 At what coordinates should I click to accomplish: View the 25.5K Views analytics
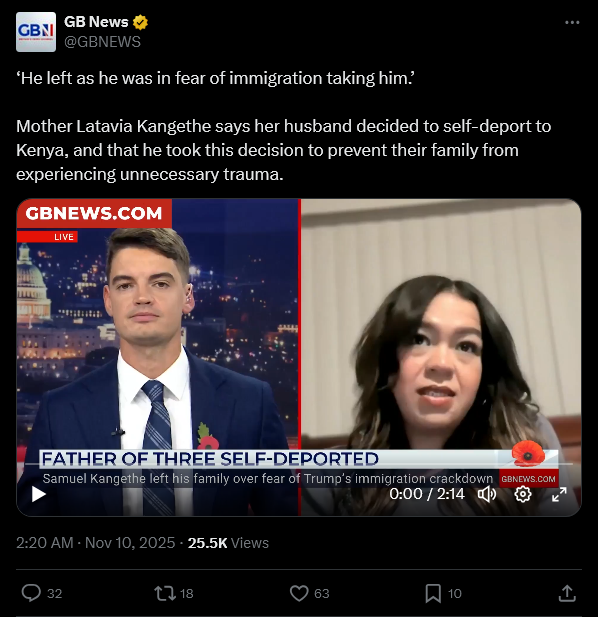[228, 543]
